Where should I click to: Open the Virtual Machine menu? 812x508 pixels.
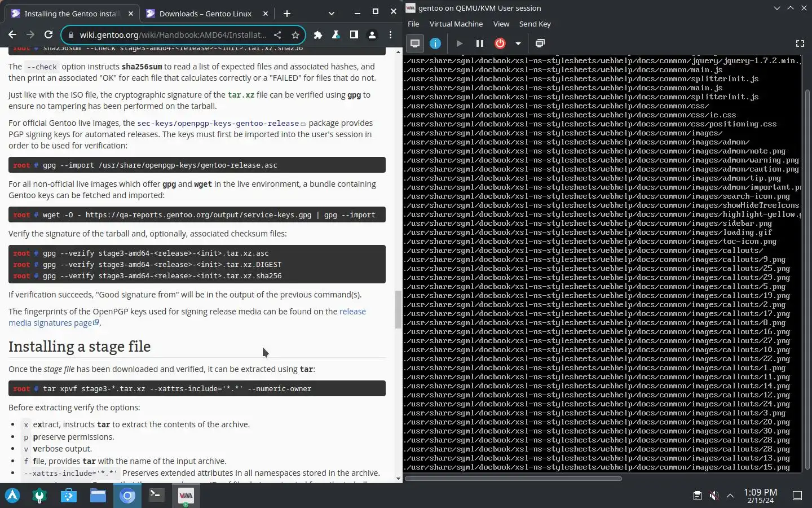click(x=456, y=24)
